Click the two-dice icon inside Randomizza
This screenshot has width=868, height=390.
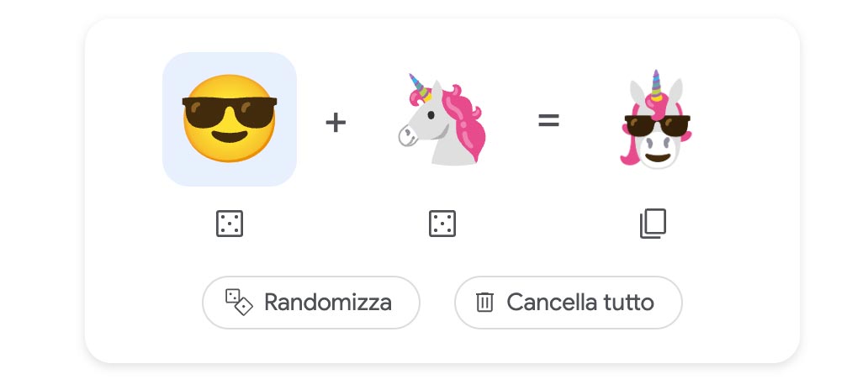tap(239, 302)
